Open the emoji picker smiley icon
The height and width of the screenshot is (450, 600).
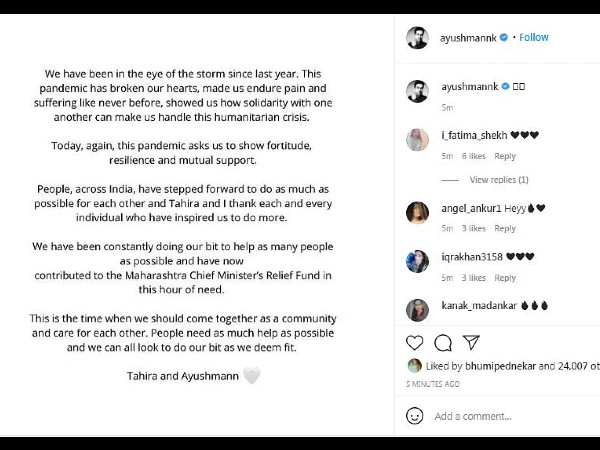coord(415,415)
